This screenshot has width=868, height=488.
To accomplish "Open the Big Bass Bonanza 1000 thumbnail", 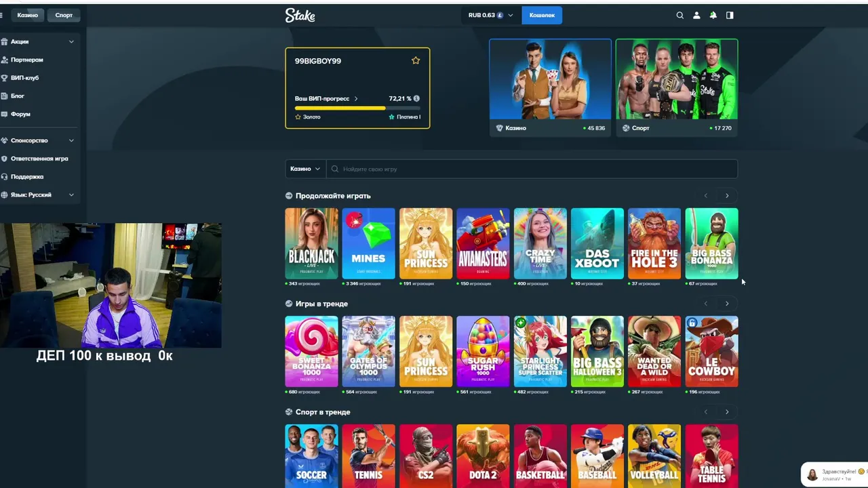I will [x=711, y=243].
